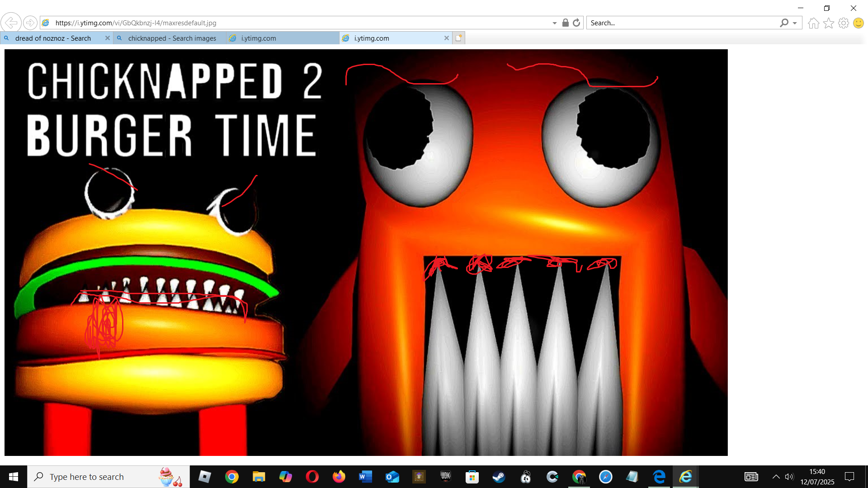Open the Windows Start menu

(14, 477)
